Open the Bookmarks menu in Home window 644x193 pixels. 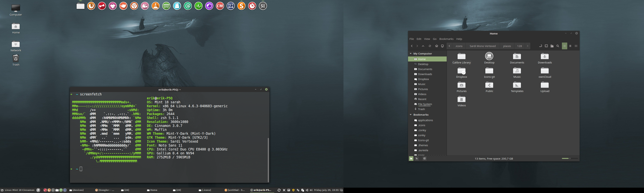click(x=446, y=39)
